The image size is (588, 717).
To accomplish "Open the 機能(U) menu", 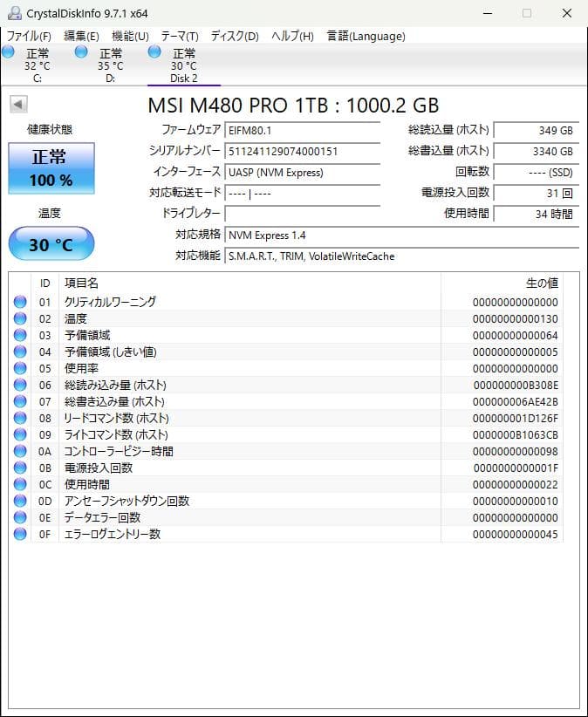I will 130,36.
